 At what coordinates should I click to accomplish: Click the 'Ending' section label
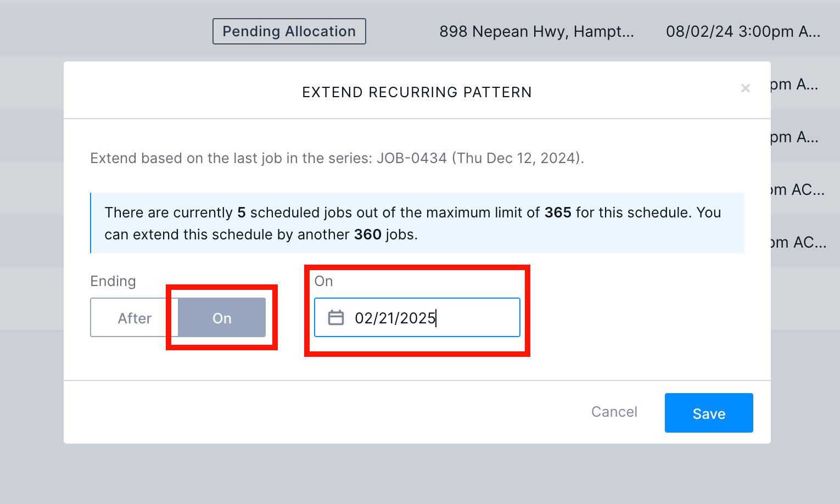[x=113, y=281]
